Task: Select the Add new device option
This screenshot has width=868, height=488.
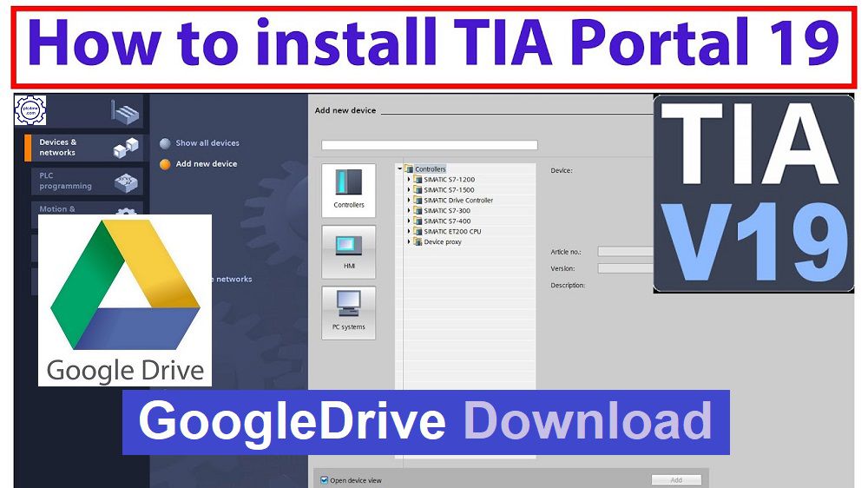Action: (206, 163)
